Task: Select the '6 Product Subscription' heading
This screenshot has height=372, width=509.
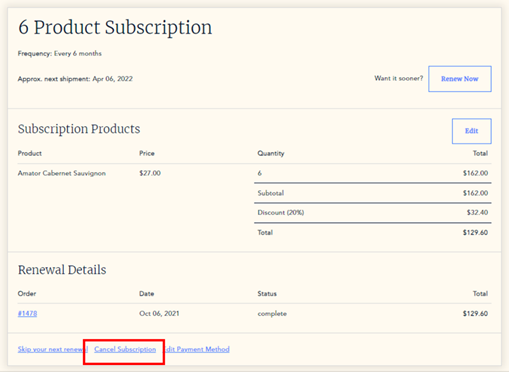Action: pyautogui.click(x=115, y=27)
